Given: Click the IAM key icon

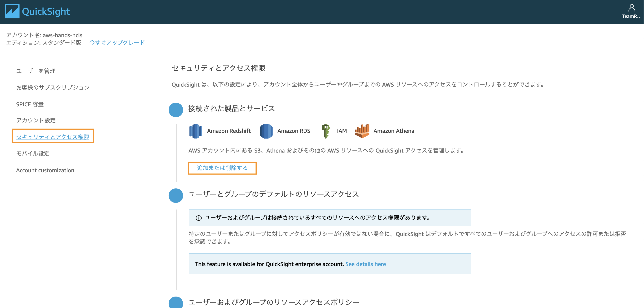Looking at the screenshot, I should coord(325,131).
